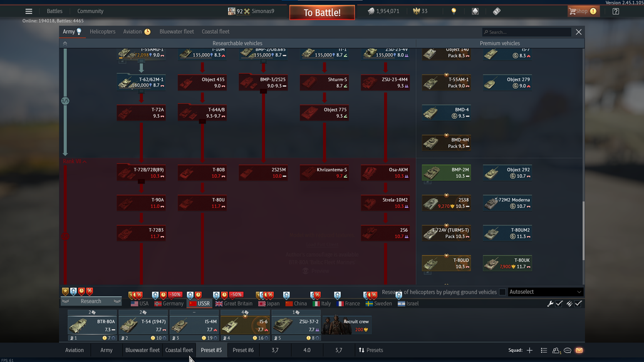Click the ticket icon in top bar
Image resolution: width=644 pixels, height=362 pixels.
pyautogui.click(x=497, y=11)
